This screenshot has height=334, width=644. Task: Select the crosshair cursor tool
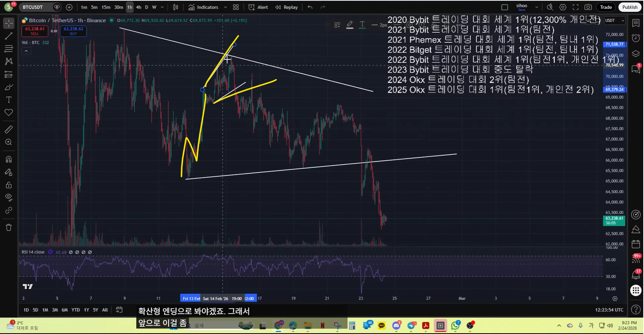tap(8, 23)
